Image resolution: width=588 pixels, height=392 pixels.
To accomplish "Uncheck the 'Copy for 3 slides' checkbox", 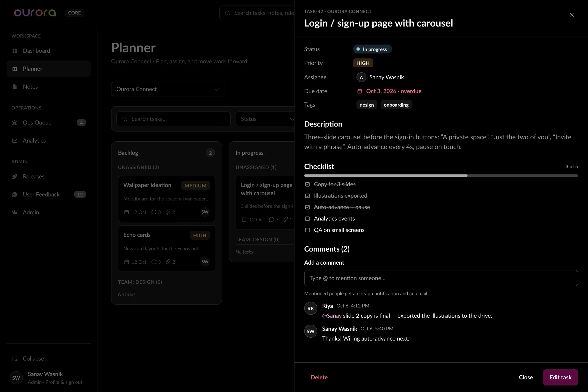I will click(307, 184).
